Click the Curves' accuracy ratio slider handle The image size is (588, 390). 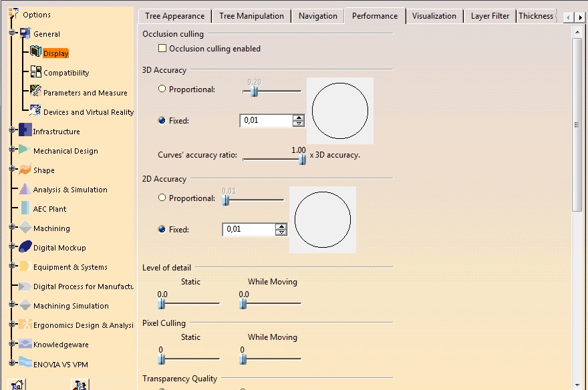point(302,160)
